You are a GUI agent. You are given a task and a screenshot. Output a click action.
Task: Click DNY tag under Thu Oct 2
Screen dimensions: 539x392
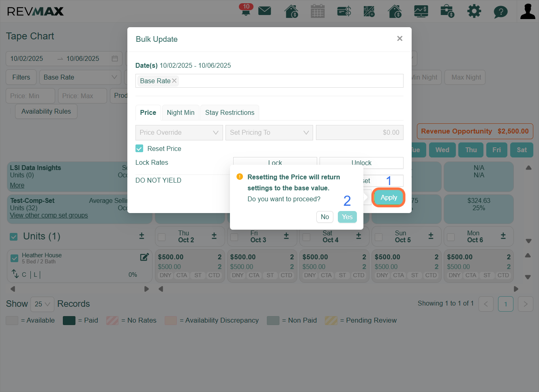click(165, 275)
